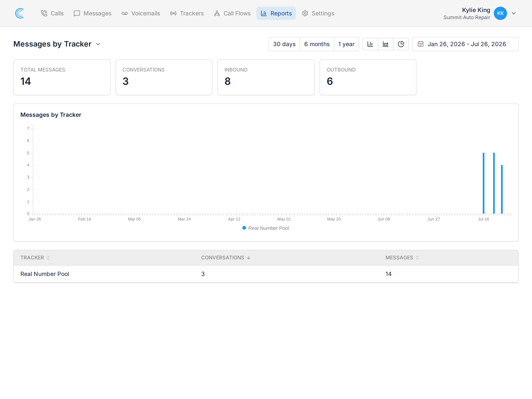Screen dimensions: 532x399
Task: Go to Voicemails
Action: click(141, 13)
